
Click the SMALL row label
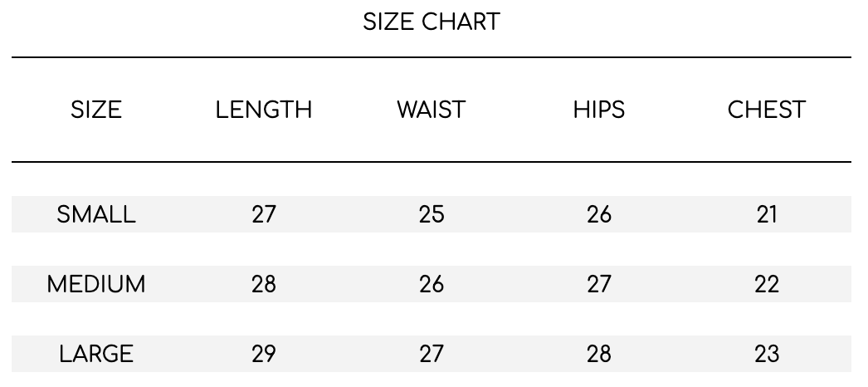click(x=96, y=214)
